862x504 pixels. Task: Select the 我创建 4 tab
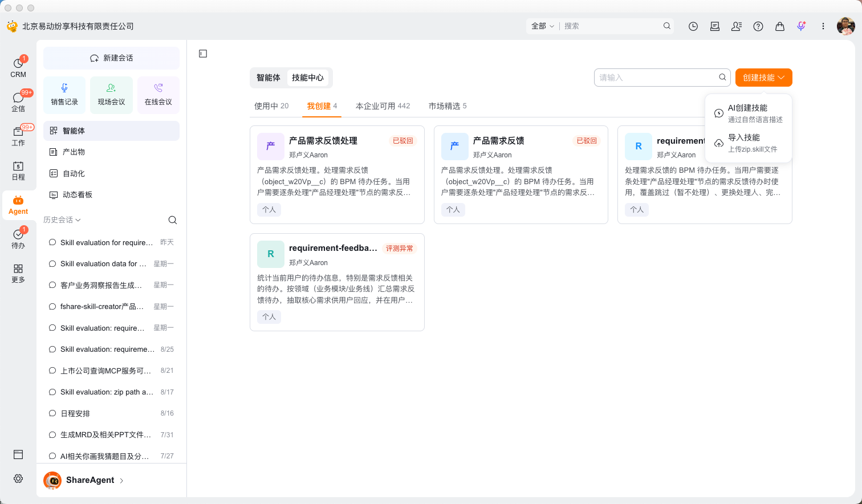click(x=322, y=106)
